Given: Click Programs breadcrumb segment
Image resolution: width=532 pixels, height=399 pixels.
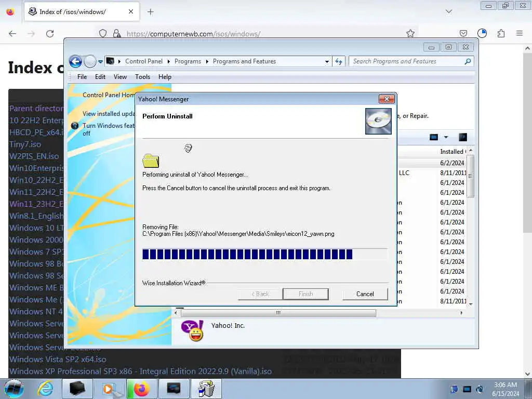Looking at the screenshot, I should pyautogui.click(x=188, y=61).
